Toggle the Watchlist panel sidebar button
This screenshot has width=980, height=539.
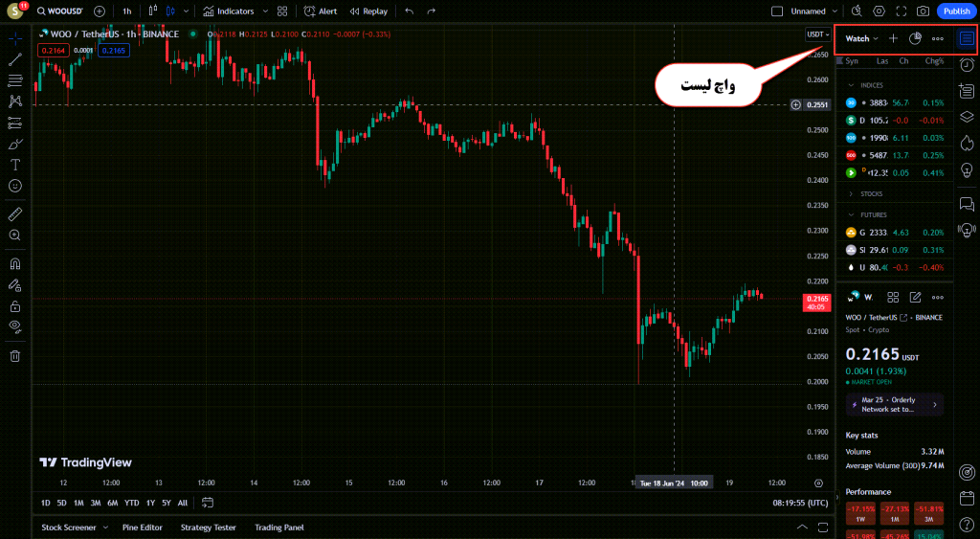967,38
